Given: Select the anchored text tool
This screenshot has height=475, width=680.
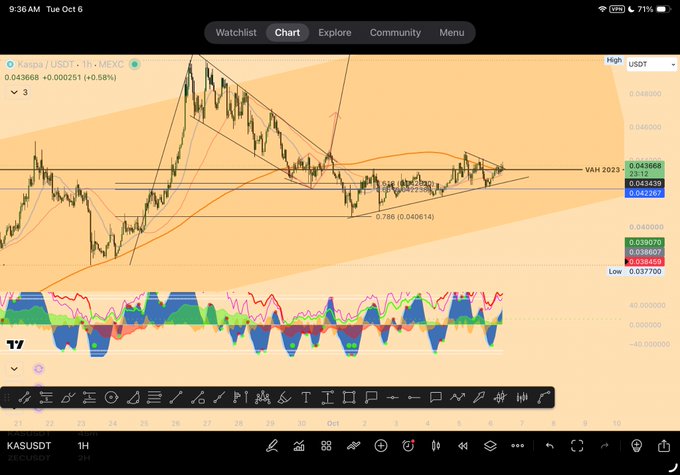Looking at the screenshot, I should pos(327,397).
